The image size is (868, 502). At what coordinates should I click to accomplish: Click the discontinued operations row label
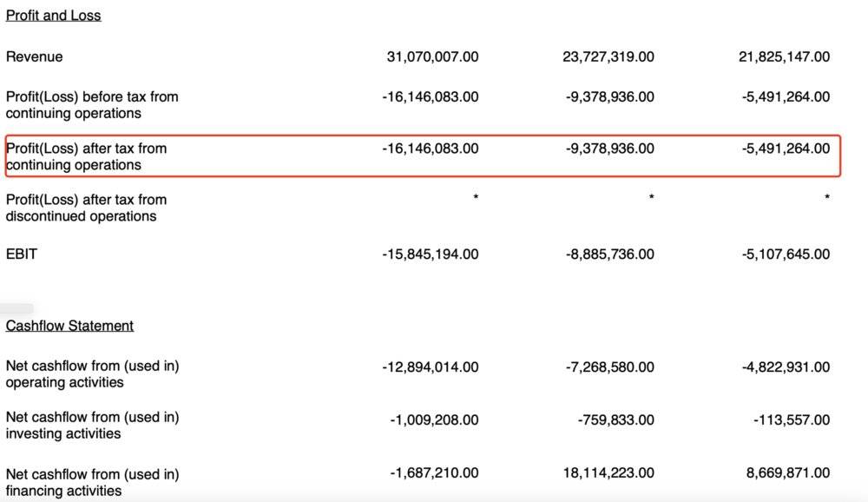pos(86,208)
